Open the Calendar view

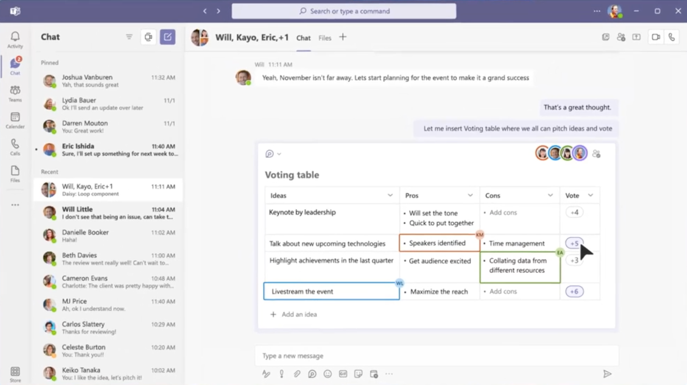(x=15, y=120)
